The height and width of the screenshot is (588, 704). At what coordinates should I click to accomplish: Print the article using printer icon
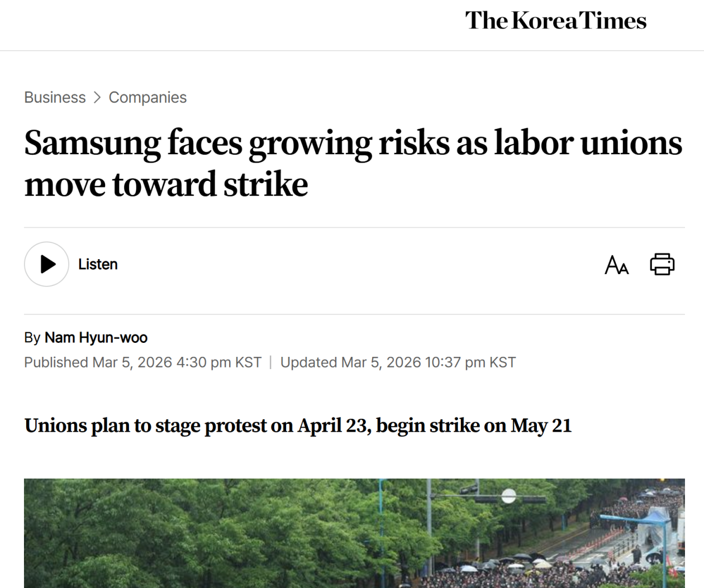[662, 264]
